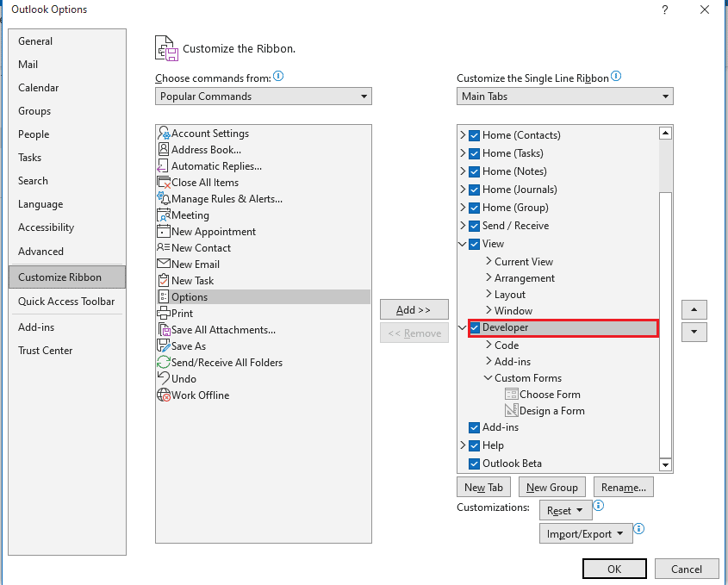Click the New Email envelope icon

click(164, 264)
